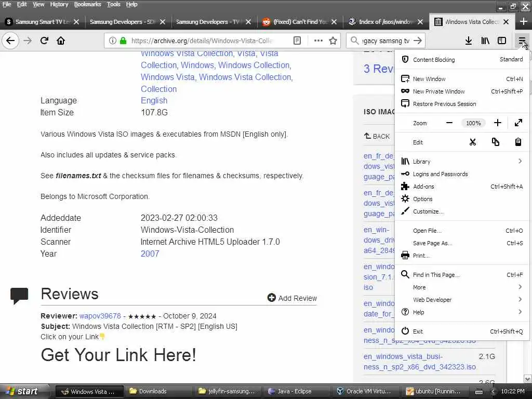This screenshot has height=399, width=532.
Task: Open the home page icon
Action: point(61,41)
